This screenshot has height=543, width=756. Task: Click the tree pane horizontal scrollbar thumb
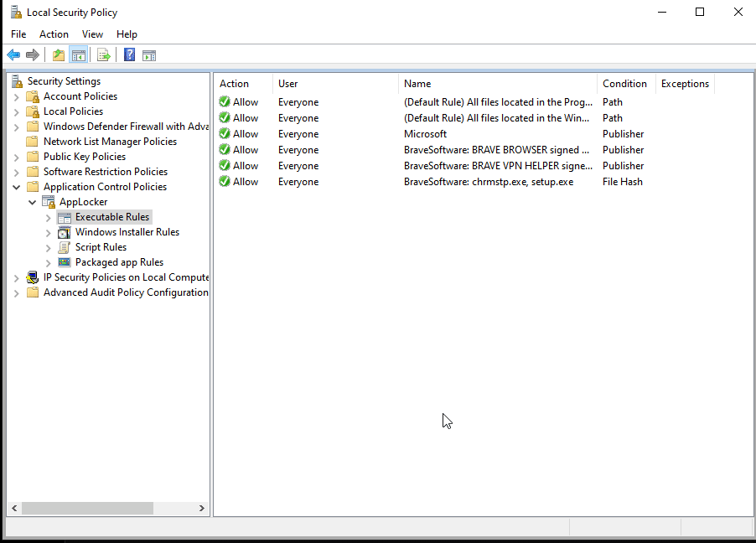87,508
